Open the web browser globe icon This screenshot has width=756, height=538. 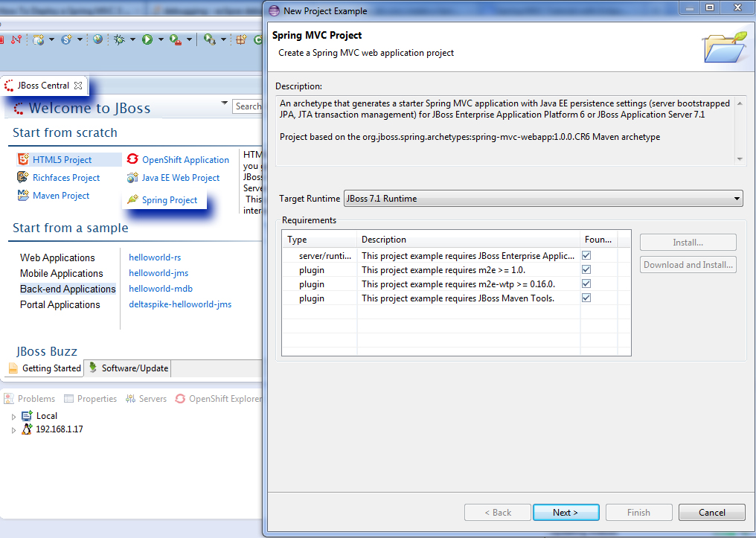[x=98, y=39]
